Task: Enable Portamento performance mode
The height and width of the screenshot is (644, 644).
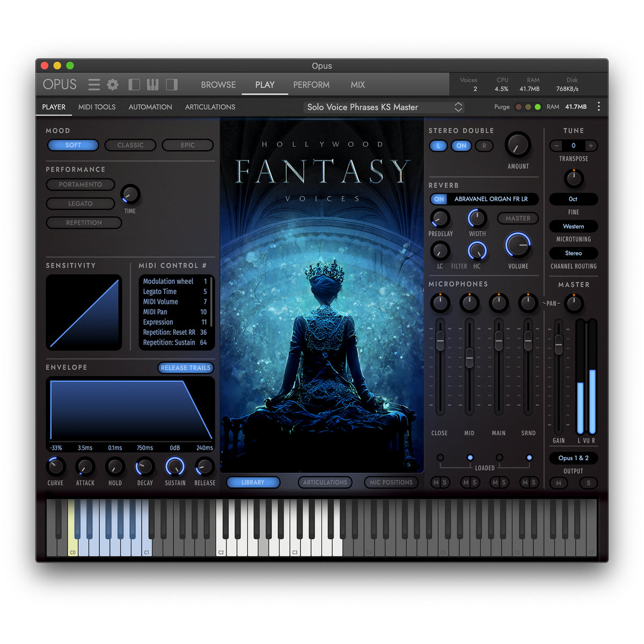Action: [80, 185]
